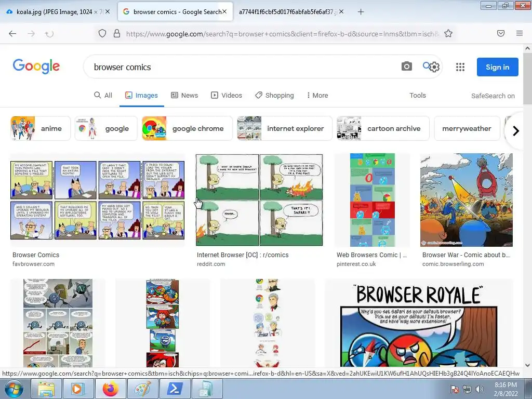532x399 pixels.
Task: Show more suggestion chips with right arrow
Action: click(515, 130)
